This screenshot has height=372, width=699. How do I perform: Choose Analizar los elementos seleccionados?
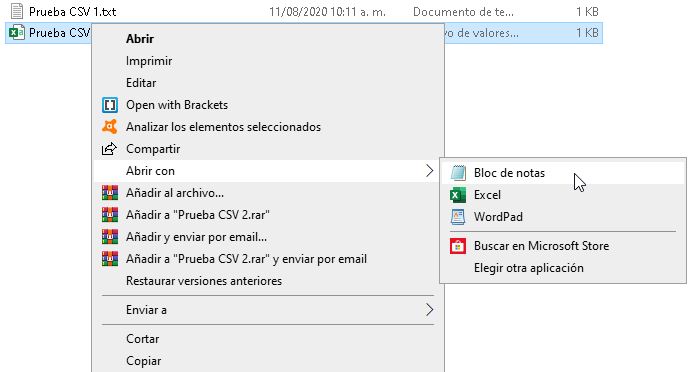(223, 127)
